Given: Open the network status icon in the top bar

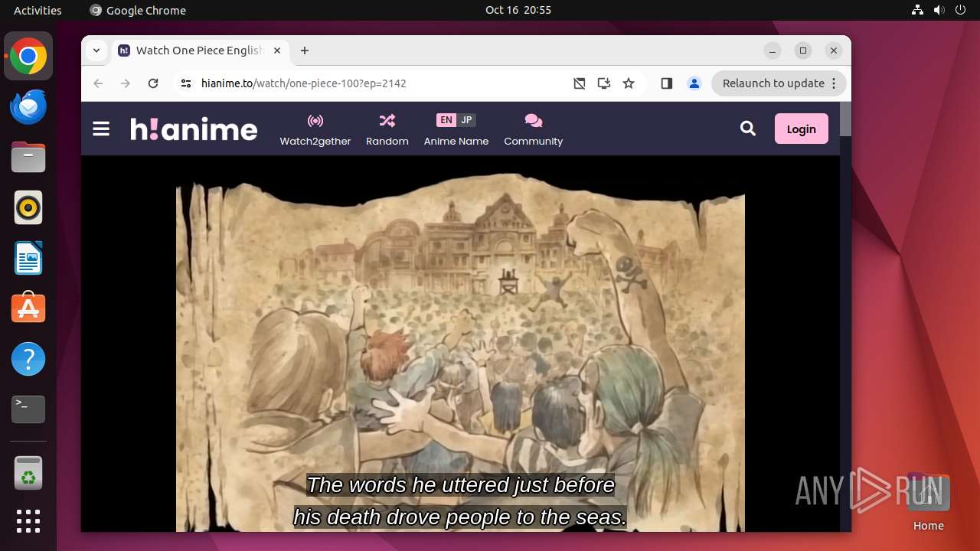Looking at the screenshot, I should click(918, 10).
